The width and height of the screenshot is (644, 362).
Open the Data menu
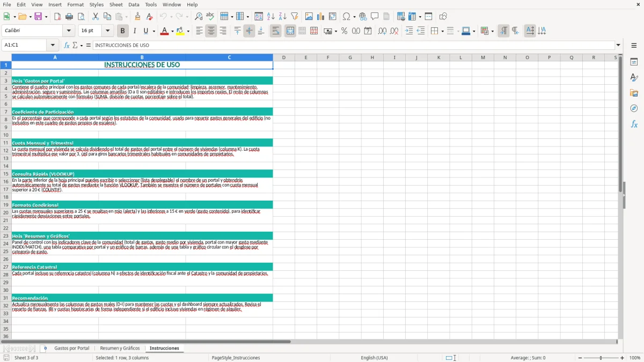pos(134,4)
